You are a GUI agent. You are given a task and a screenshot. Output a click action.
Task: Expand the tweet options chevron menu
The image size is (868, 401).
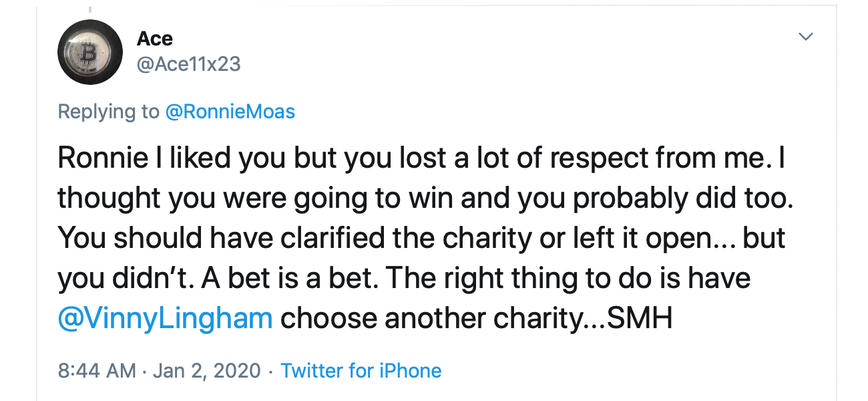pyautogui.click(x=807, y=37)
